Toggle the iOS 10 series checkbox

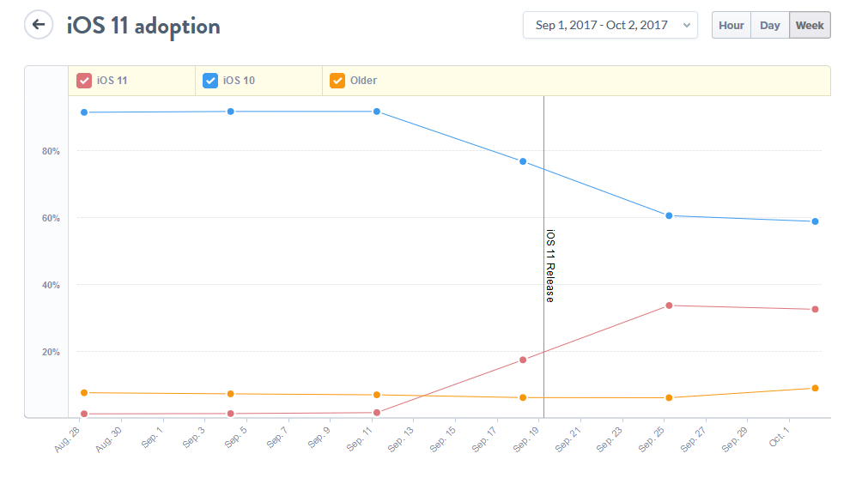[210, 81]
